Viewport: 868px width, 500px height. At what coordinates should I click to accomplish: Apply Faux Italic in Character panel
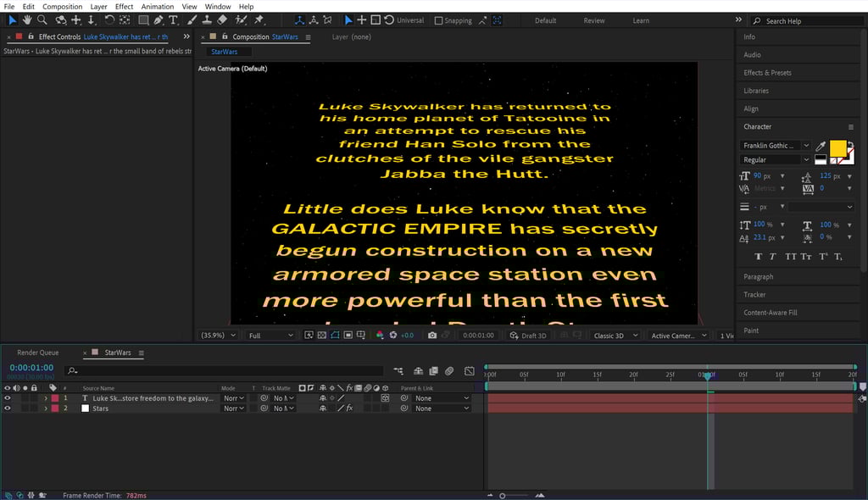tap(773, 257)
